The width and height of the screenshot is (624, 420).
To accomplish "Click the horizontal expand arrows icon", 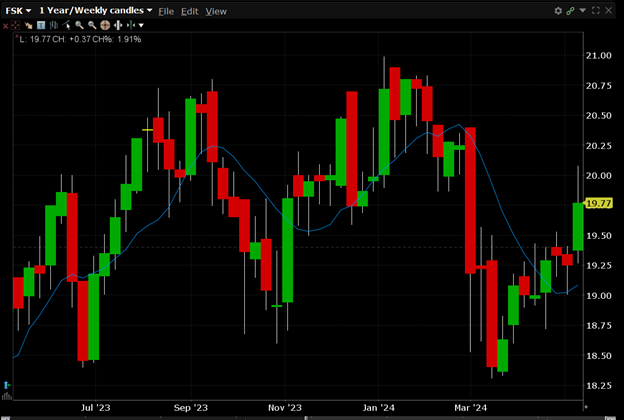I will [118, 25].
